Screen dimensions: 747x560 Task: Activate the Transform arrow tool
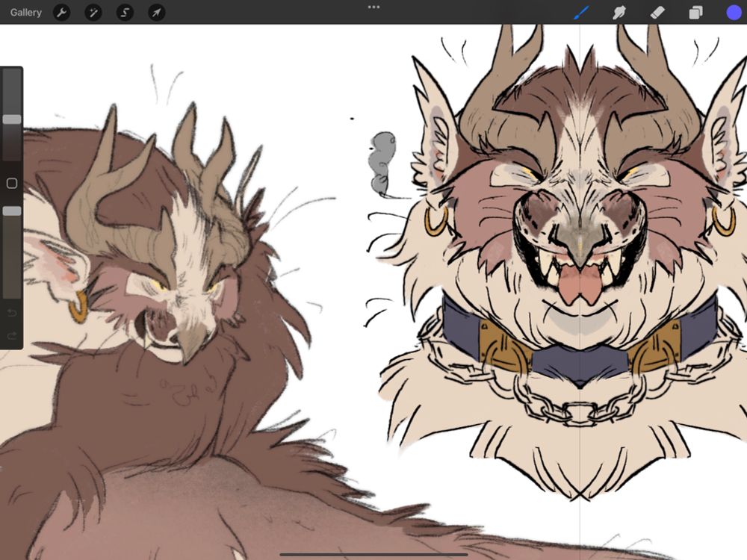click(157, 12)
